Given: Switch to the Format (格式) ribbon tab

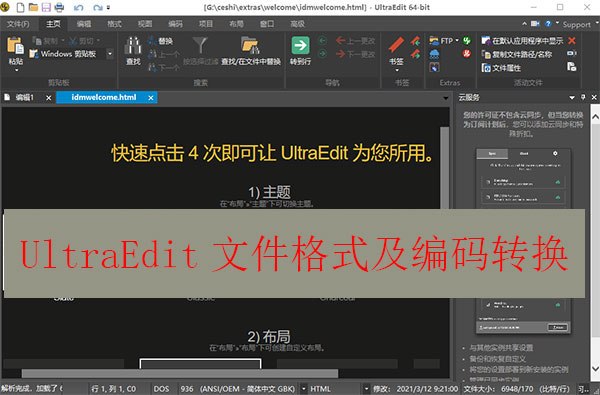Looking at the screenshot, I should point(114,24).
